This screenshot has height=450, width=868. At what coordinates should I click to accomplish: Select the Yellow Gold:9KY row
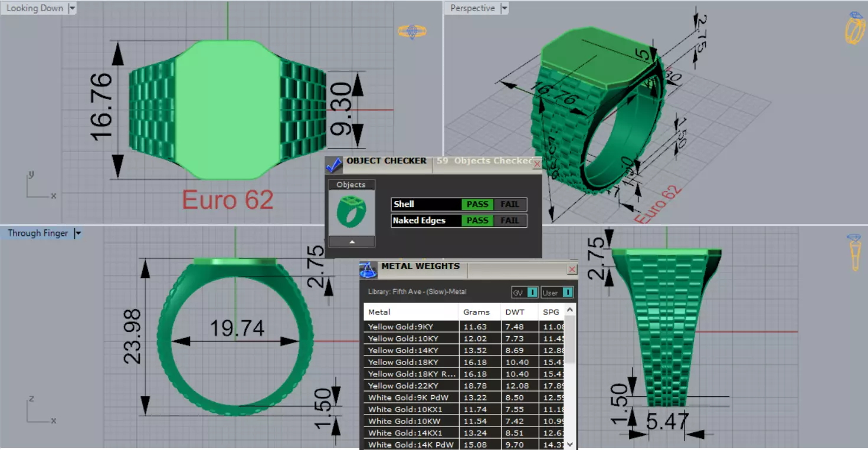(x=464, y=327)
